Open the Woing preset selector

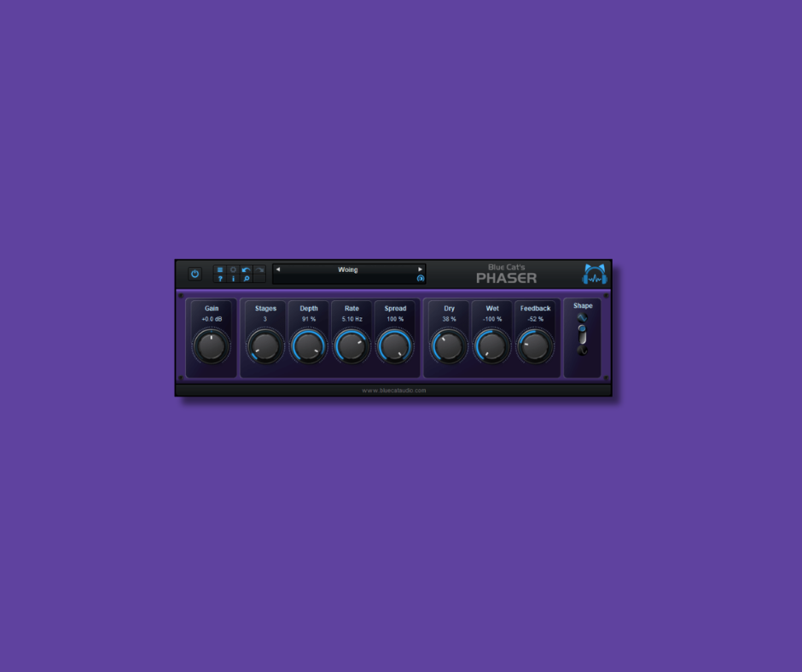point(348,269)
